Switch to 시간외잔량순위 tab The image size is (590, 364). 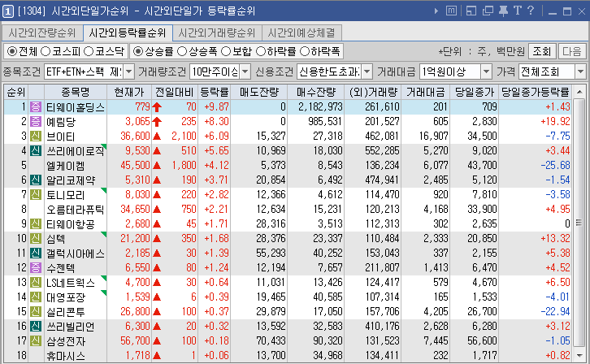click(x=42, y=32)
